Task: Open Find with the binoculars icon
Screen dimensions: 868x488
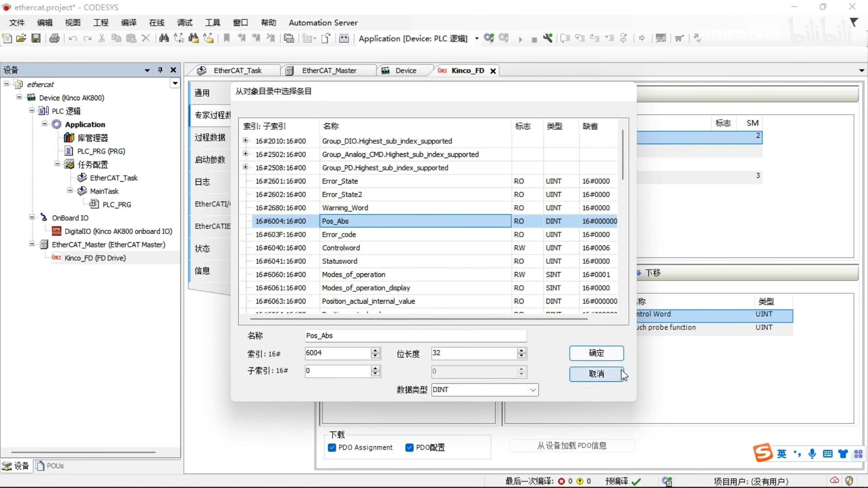Action: [164, 38]
